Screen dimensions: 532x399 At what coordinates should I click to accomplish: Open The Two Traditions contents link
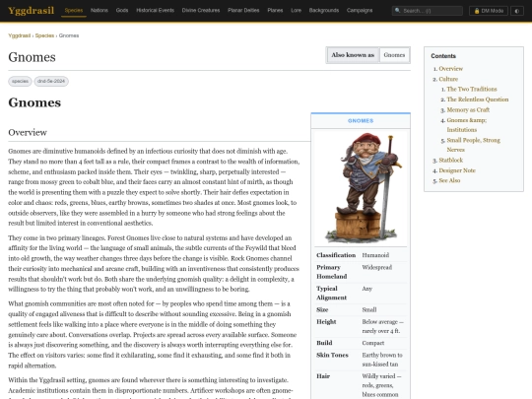click(x=472, y=90)
